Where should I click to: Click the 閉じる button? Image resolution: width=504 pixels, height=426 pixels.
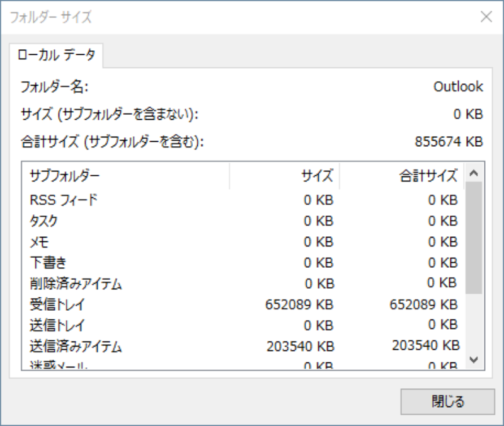(438, 401)
